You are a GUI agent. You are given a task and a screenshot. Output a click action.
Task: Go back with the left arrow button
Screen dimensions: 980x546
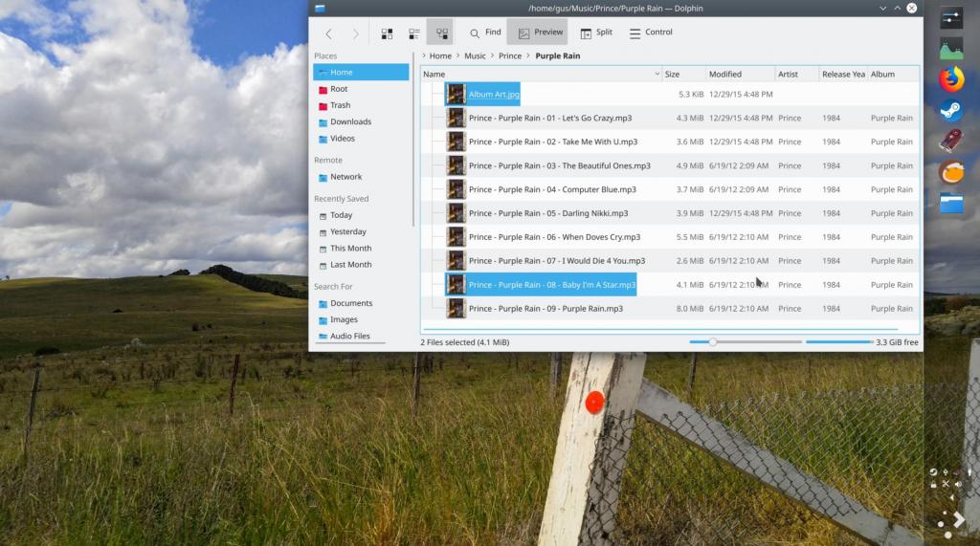(328, 33)
